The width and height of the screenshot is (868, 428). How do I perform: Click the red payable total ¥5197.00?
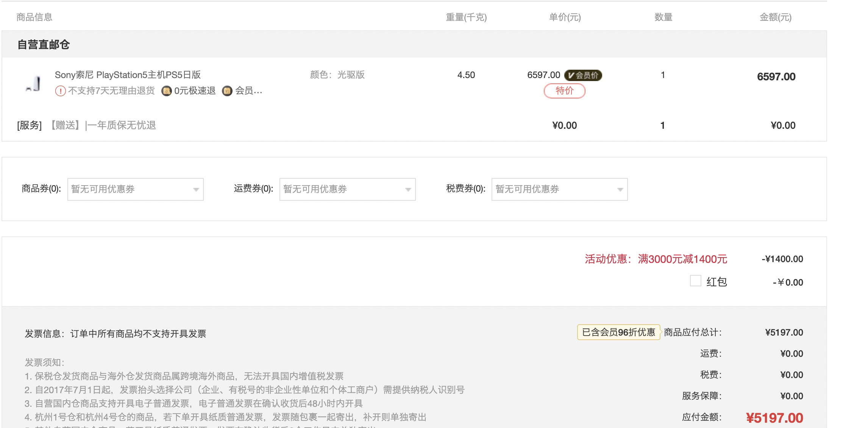point(774,418)
